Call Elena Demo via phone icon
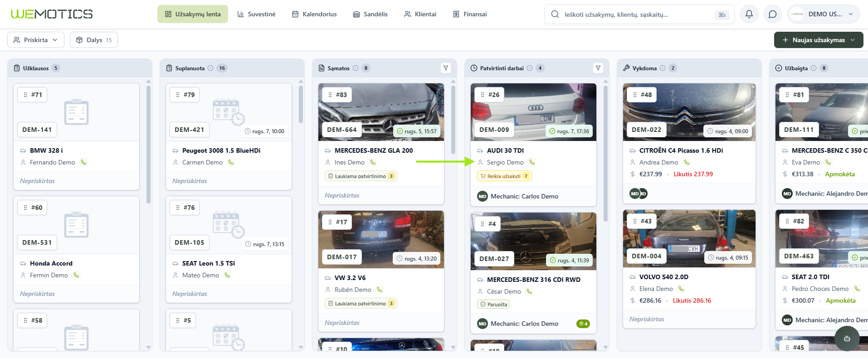The width and height of the screenshot is (868, 358). coord(681,289)
